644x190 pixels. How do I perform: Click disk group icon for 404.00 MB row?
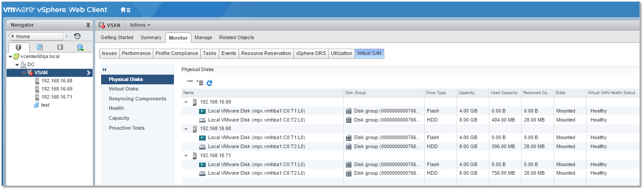(x=349, y=120)
